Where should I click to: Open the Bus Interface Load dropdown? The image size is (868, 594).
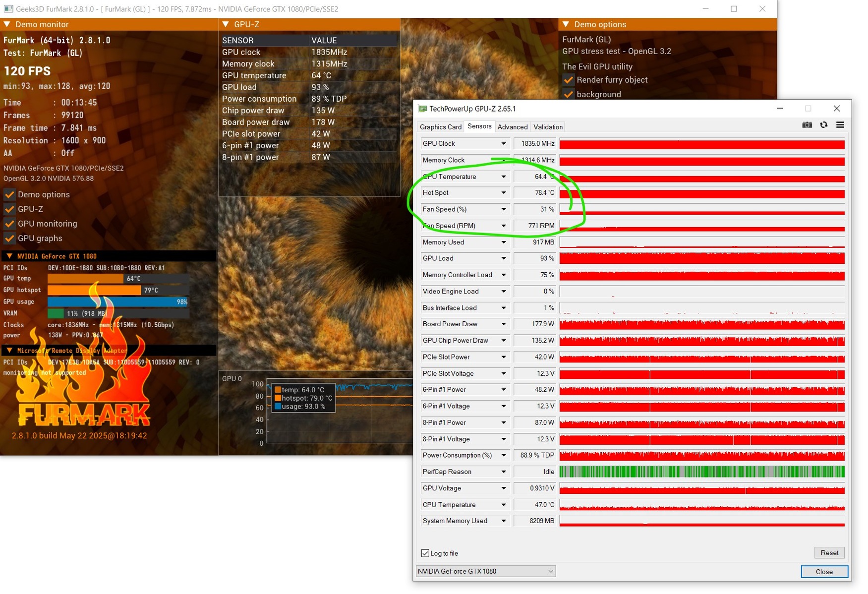pyautogui.click(x=504, y=308)
